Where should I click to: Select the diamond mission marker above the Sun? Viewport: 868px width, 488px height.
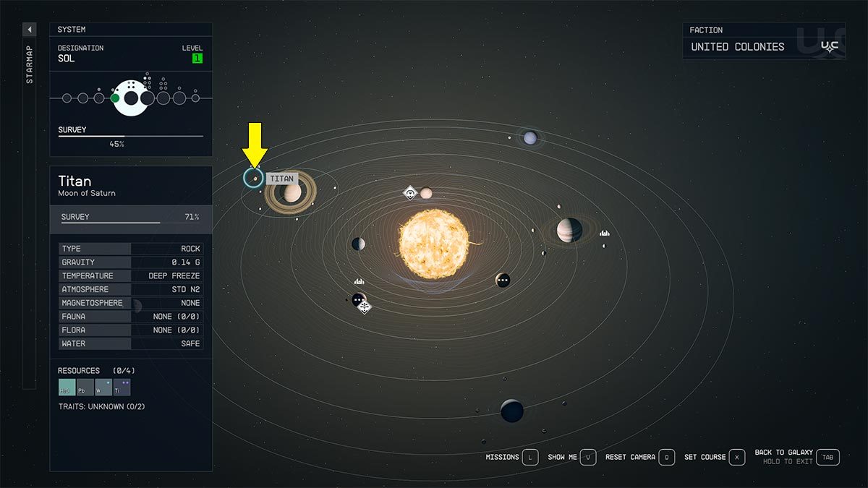(x=410, y=192)
